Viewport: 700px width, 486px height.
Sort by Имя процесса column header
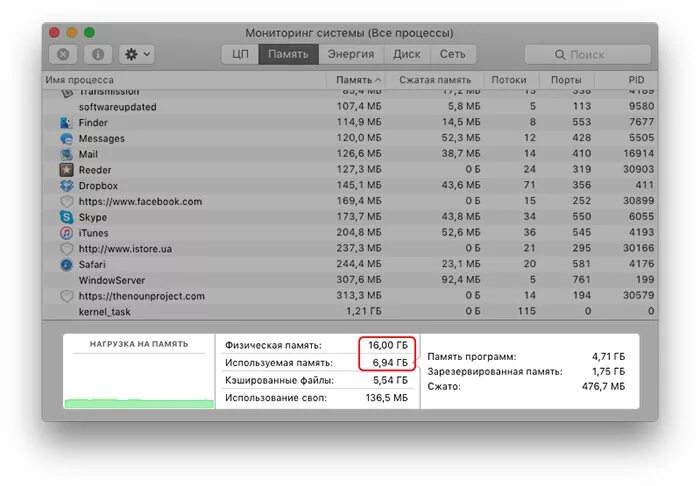click(x=184, y=80)
